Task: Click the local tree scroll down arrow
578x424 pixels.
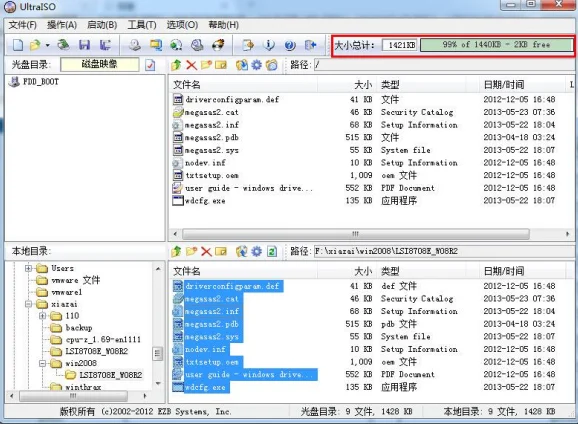Action: (158, 383)
